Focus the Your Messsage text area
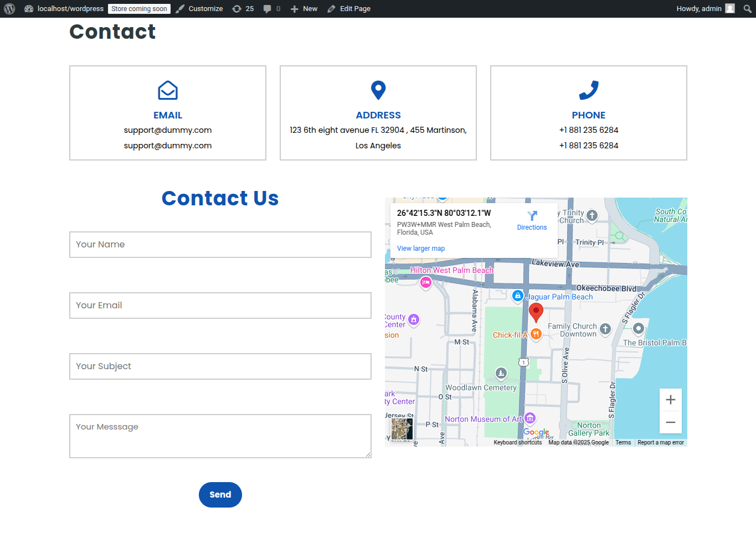The height and width of the screenshot is (538, 756). 220,436
